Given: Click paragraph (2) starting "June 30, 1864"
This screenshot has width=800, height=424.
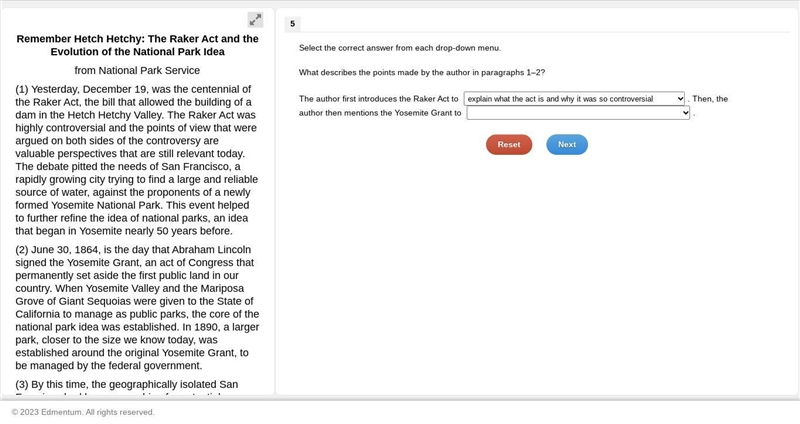Looking at the screenshot, I should [137, 308].
